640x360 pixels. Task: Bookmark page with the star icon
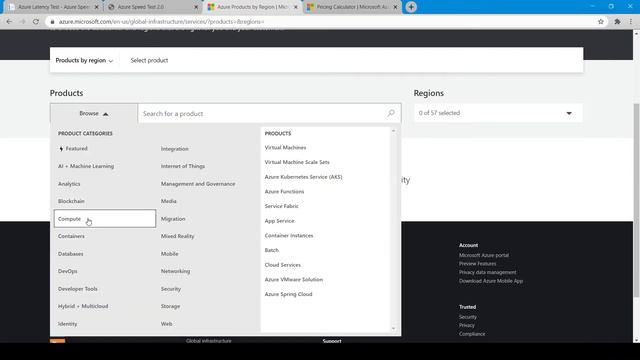601,22
